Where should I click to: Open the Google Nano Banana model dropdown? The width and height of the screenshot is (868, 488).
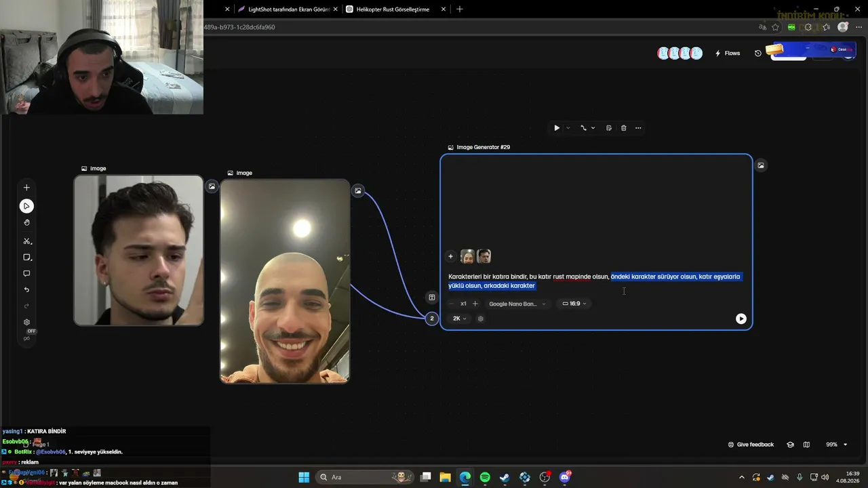tap(517, 304)
